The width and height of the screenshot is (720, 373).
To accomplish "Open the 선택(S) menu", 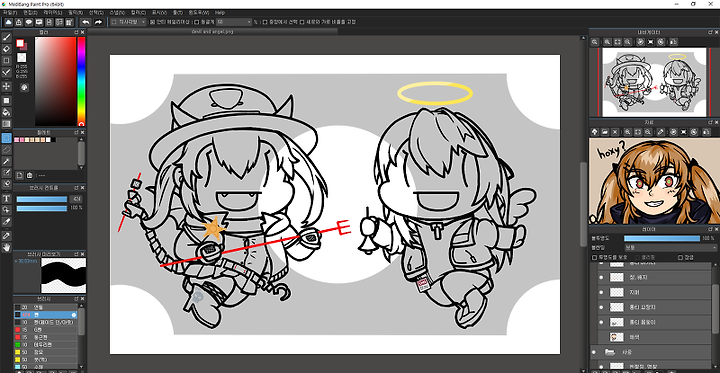I will (96, 12).
